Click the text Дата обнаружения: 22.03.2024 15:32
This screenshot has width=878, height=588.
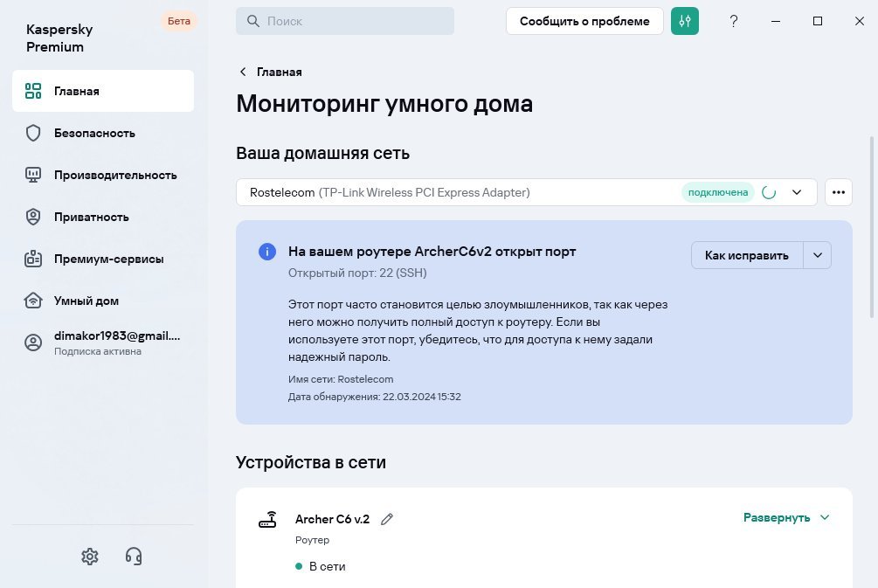pyautogui.click(x=375, y=397)
